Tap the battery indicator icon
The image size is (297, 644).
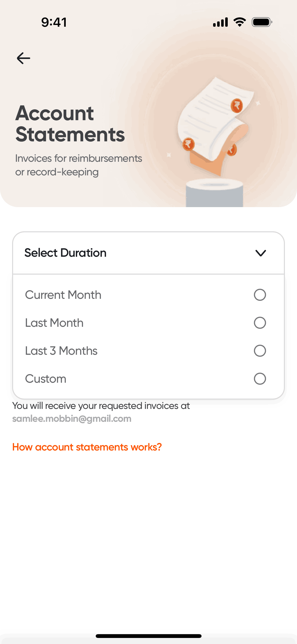pyautogui.click(x=262, y=22)
